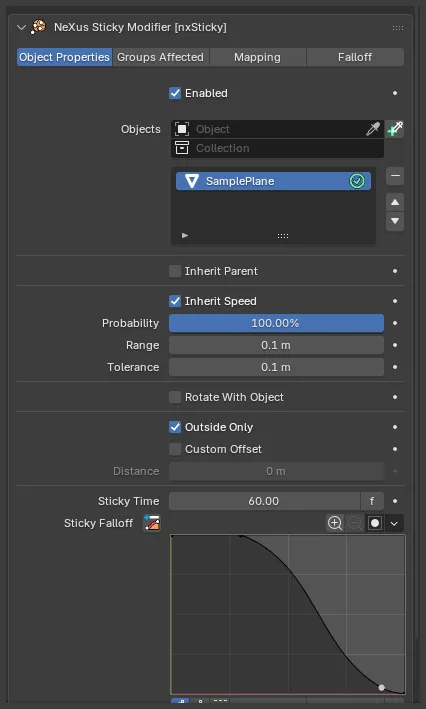Screen dimensions: 426x709
Task: Grab the panel drag handle dots
Action: (398, 28)
